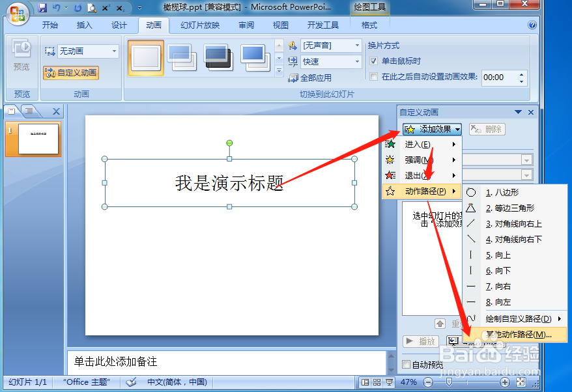Choose 向右 Right motion path
The height and width of the screenshot is (392, 572).
coord(515,287)
